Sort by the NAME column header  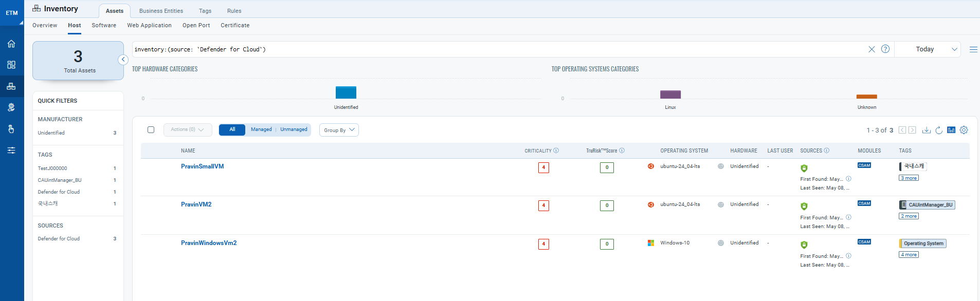coord(188,150)
